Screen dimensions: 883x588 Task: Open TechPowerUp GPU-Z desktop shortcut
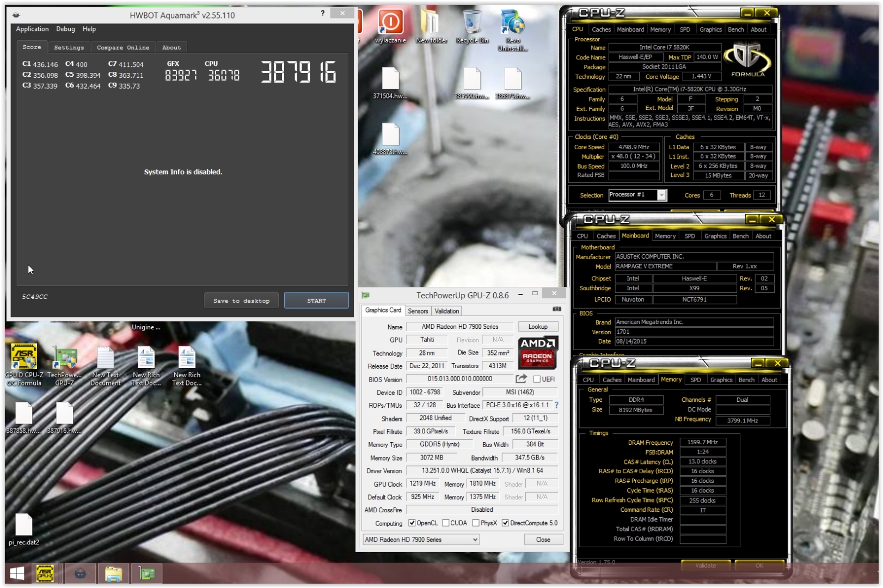[x=65, y=365]
